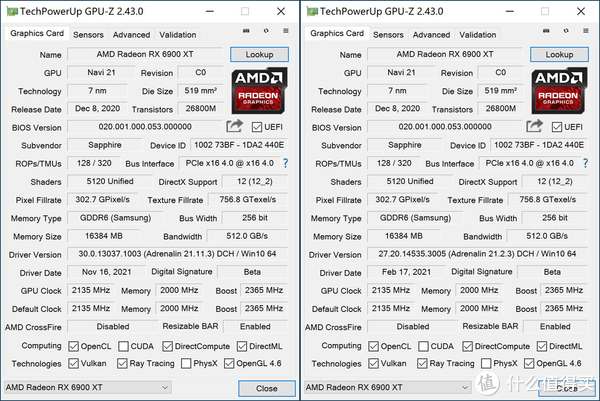Click Bandwidth 512.0 GB/s field in right window
The width and height of the screenshot is (600, 401).
(x=547, y=236)
